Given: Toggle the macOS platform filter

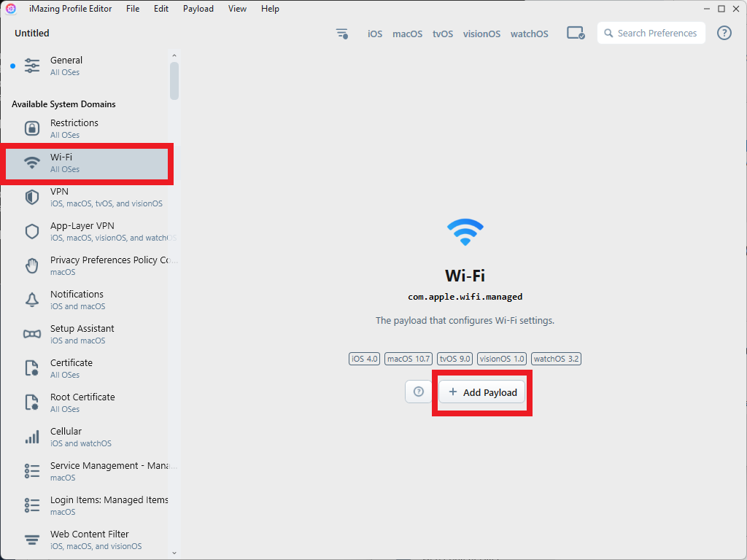Looking at the screenshot, I should 407,34.
